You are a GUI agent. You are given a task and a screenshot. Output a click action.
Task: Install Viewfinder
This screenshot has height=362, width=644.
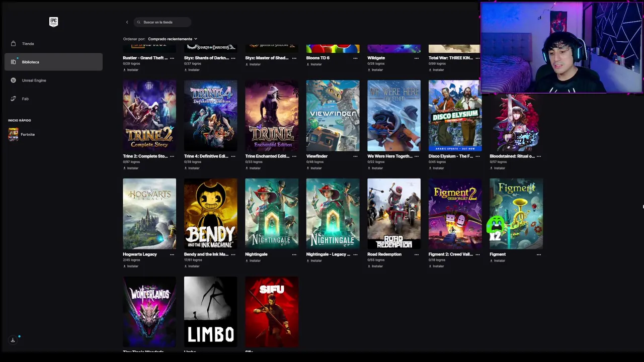tap(314, 168)
